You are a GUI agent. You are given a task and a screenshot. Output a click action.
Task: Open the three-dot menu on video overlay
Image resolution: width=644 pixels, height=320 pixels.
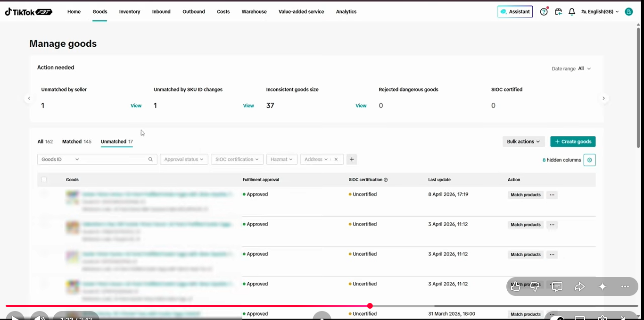pos(625,286)
